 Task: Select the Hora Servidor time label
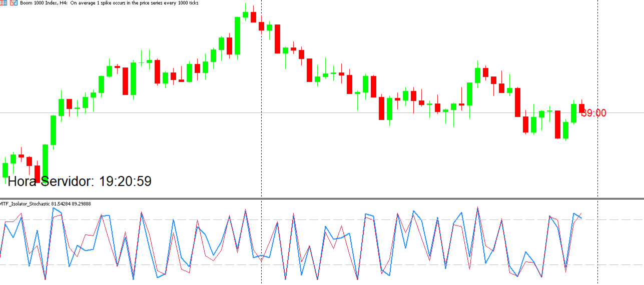[x=80, y=181]
